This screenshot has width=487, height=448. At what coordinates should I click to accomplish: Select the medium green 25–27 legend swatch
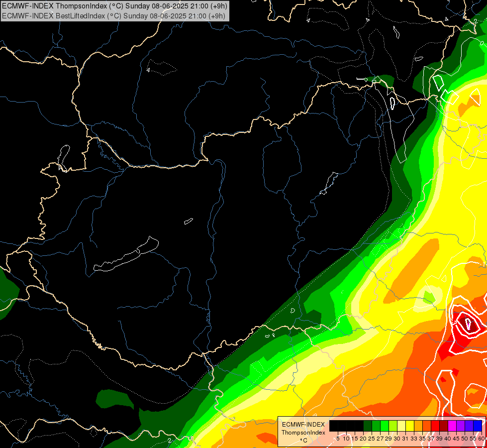click(376, 426)
